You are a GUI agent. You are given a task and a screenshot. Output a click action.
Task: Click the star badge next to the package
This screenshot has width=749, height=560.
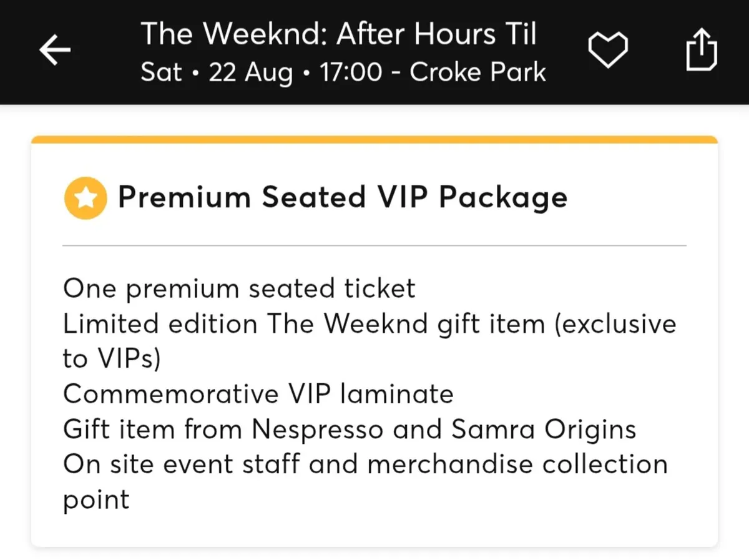point(85,197)
